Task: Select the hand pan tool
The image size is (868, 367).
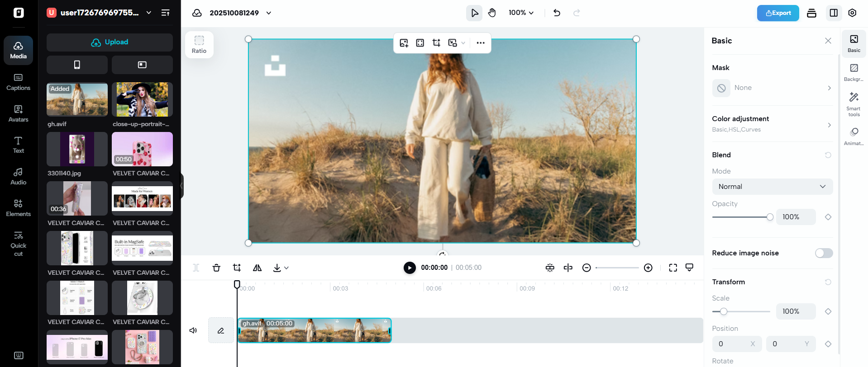Action: (x=492, y=13)
